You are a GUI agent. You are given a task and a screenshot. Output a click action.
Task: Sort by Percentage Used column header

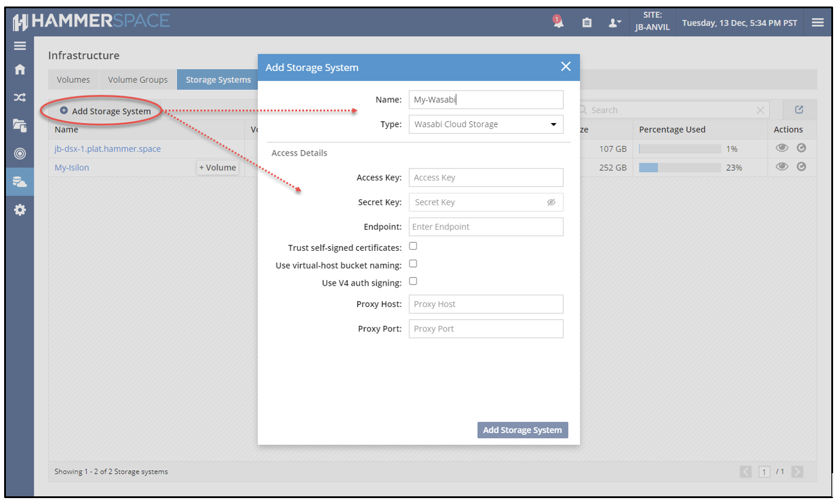tap(672, 130)
